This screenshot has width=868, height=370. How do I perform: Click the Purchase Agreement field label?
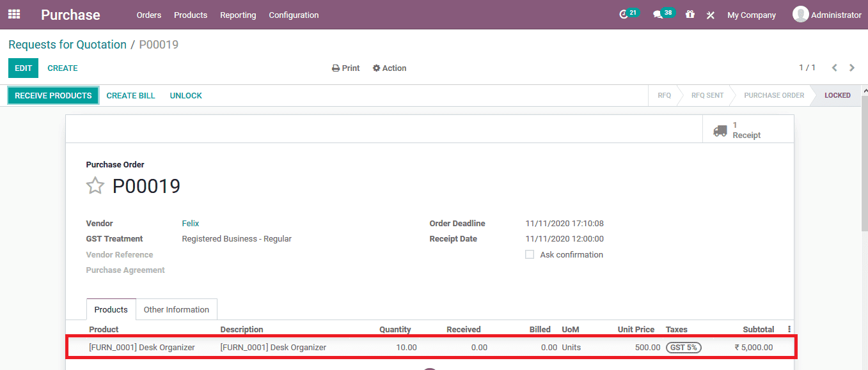(125, 270)
